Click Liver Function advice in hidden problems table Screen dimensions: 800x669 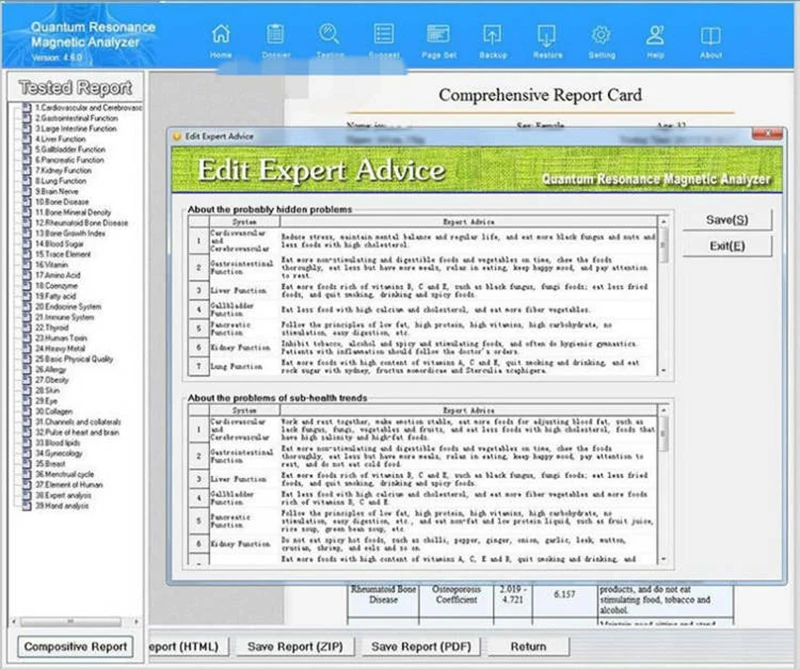click(468, 291)
